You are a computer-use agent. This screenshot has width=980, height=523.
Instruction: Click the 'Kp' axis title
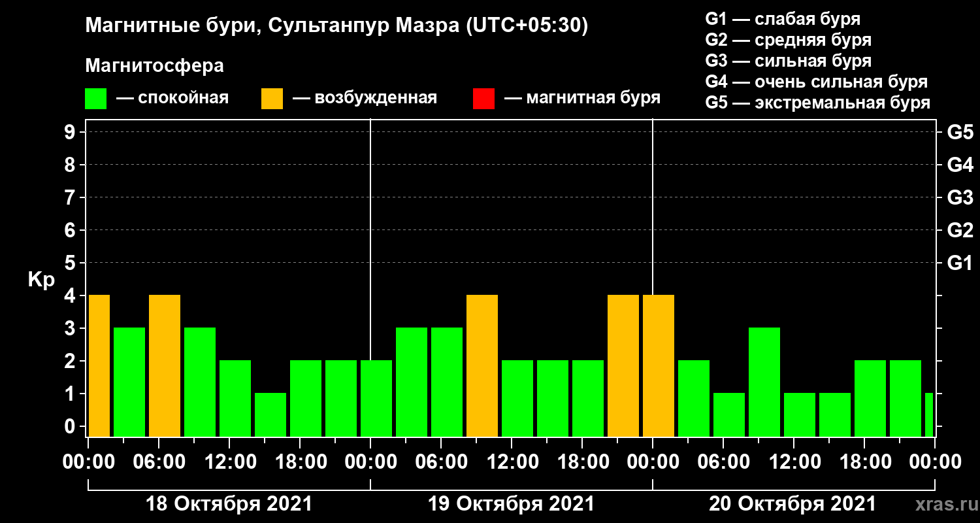41,280
